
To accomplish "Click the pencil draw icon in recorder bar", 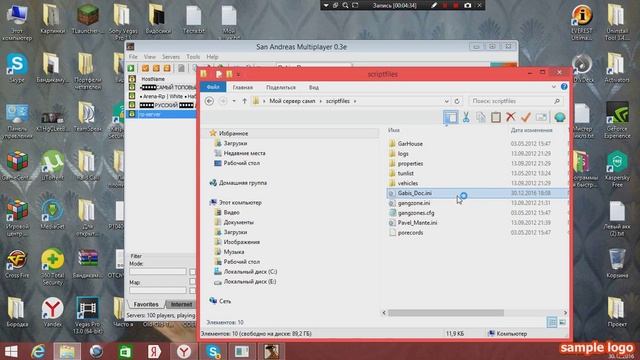I will click(x=434, y=5).
